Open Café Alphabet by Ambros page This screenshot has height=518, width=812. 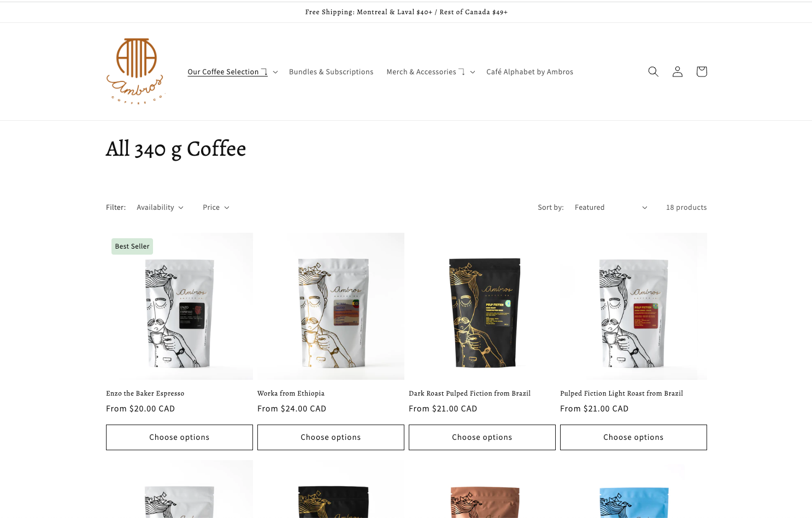[x=529, y=72]
